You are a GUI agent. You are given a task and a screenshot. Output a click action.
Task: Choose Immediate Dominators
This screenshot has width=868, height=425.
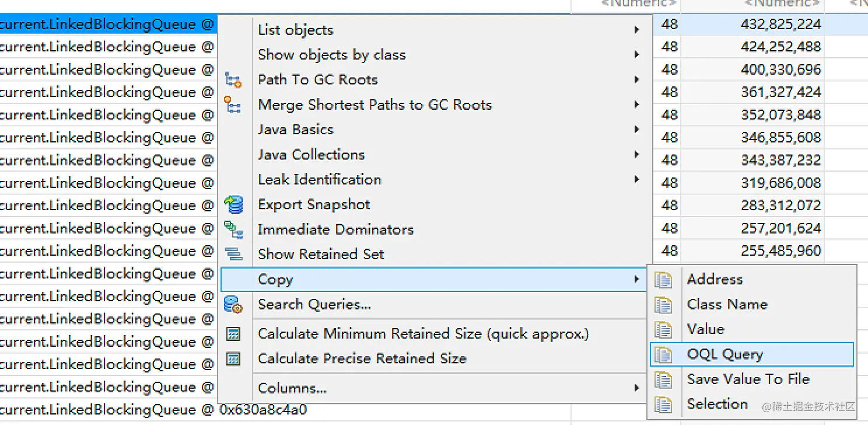tap(433, 230)
